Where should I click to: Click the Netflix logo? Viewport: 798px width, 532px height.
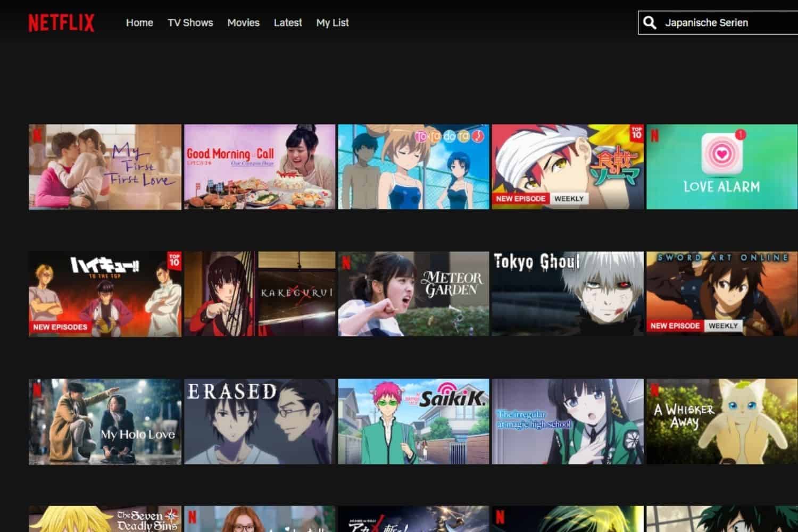pos(61,23)
